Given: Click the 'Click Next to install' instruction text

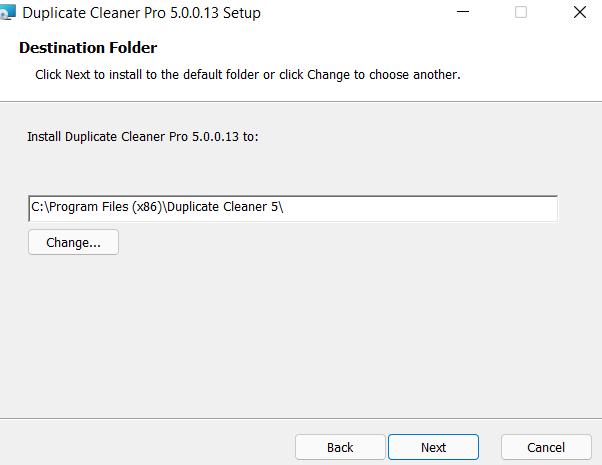Looking at the screenshot, I should tap(248, 74).
